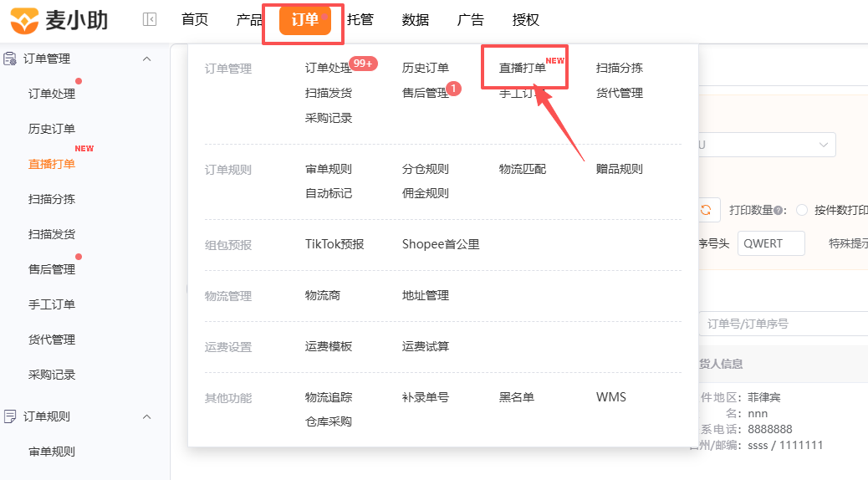868x480 pixels.
Task: Select 手工订单 in the left sidebar
Action: tap(52, 304)
